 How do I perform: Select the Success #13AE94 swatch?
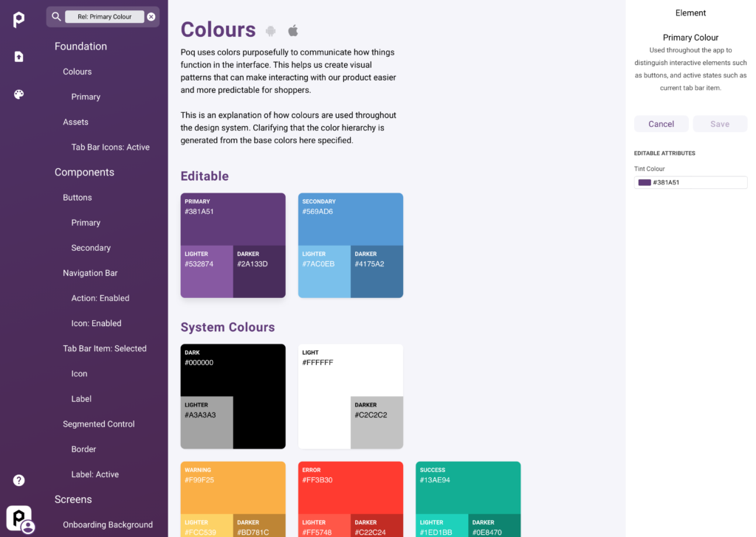click(x=468, y=488)
